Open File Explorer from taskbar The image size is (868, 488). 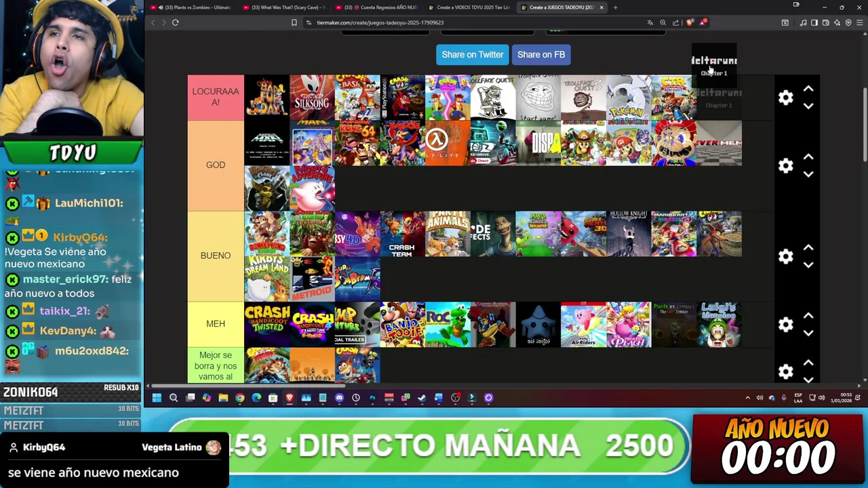(x=223, y=398)
